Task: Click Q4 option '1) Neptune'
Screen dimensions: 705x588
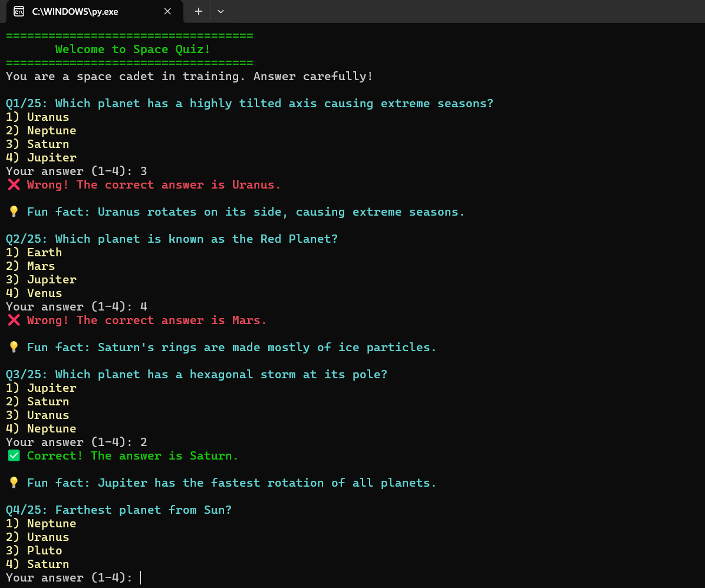Action: (x=41, y=523)
